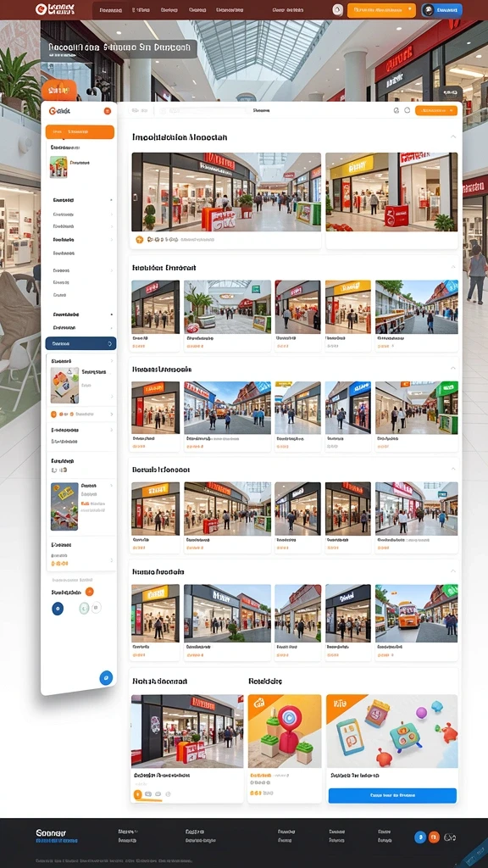Open the colorful toy blocks thumbnail with the red pin
Viewport: 488px width, 868px height.
click(285, 731)
